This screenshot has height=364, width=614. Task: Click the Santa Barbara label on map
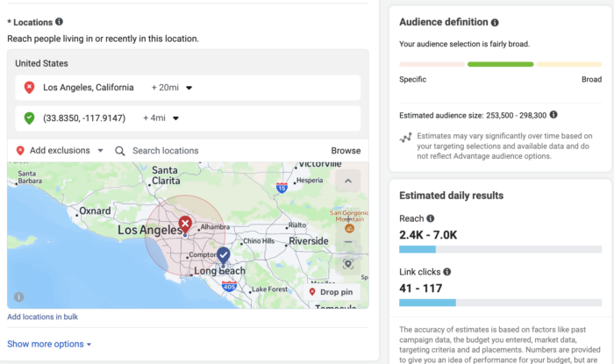point(30,177)
